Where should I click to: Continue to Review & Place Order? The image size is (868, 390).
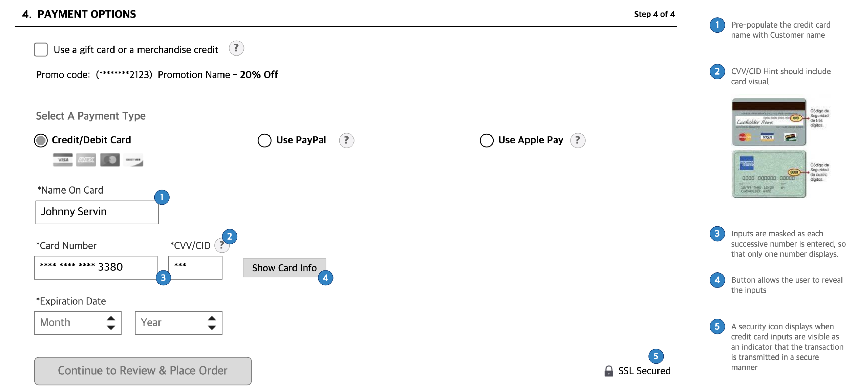pos(143,371)
